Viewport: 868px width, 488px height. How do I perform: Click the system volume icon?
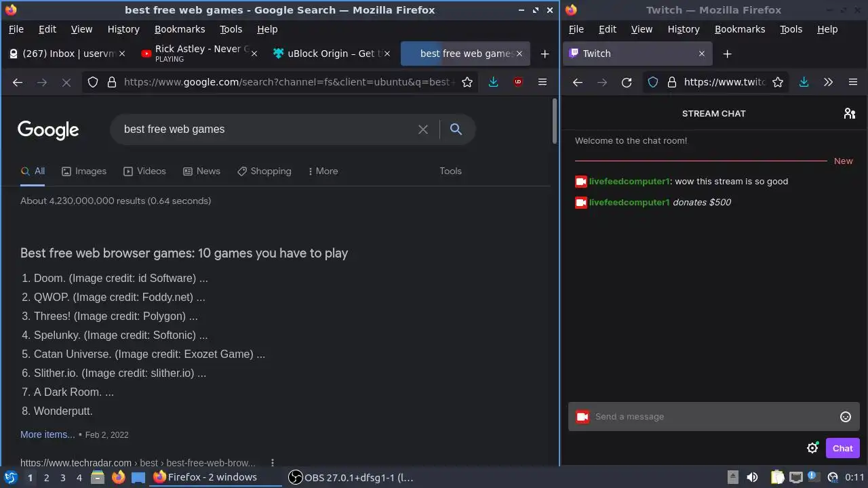click(752, 477)
